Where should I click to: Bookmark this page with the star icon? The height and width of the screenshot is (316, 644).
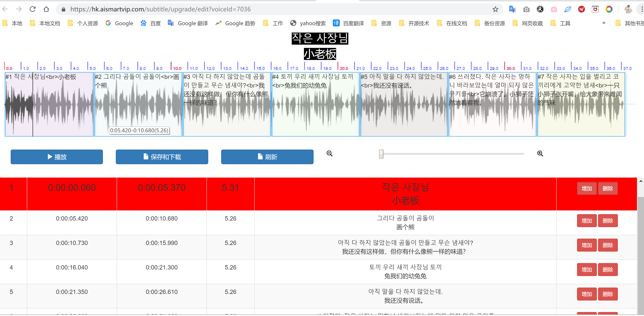(495, 9)
